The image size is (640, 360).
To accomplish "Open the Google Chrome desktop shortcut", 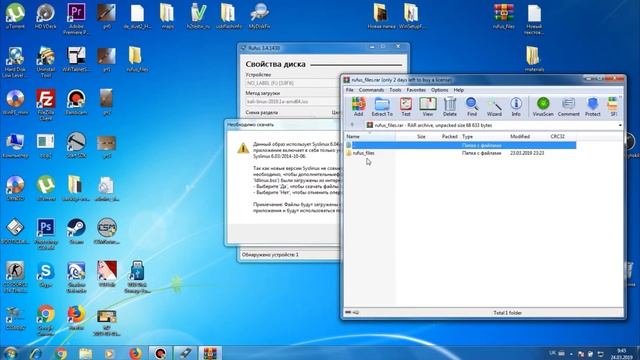I will click(x=46, y=320).
